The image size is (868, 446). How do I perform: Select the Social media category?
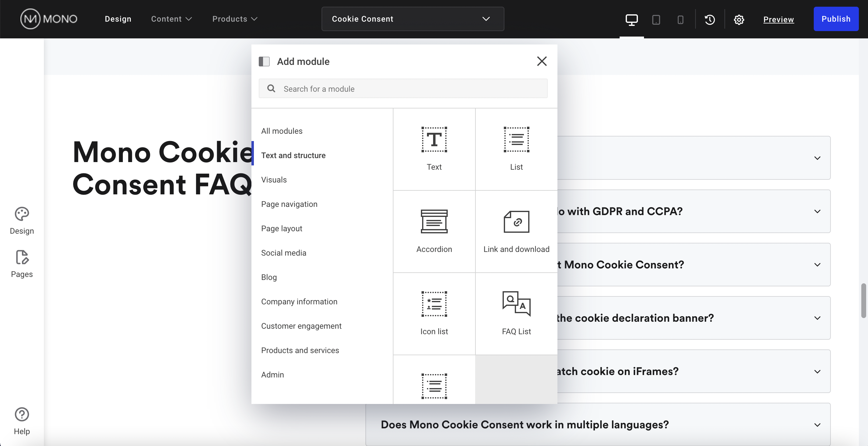click(284, 253)
